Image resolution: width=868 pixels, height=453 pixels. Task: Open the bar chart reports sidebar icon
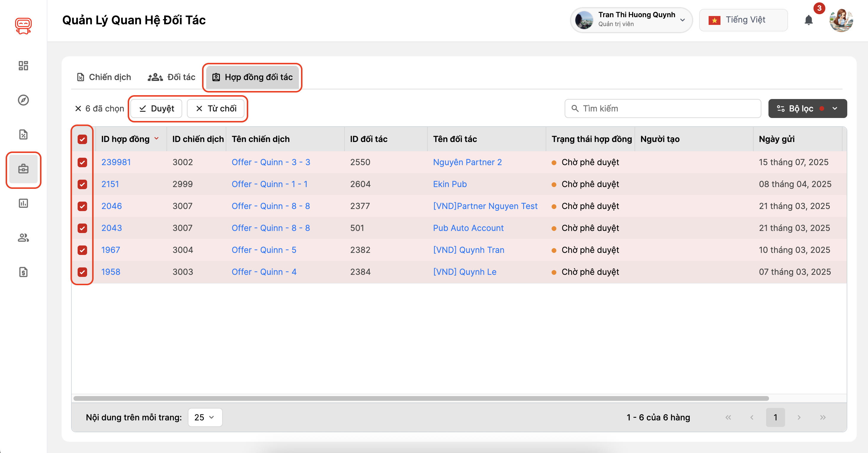point(23,203)
